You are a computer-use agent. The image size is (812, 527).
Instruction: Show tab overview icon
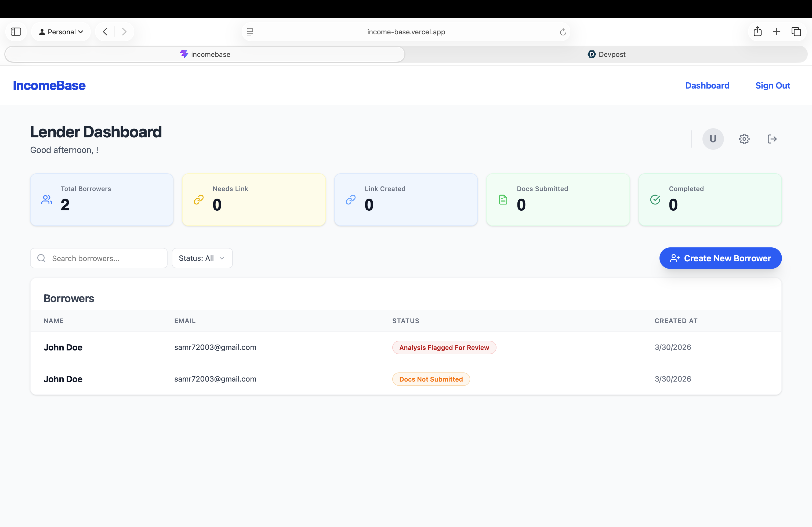[x=796, y=32]
